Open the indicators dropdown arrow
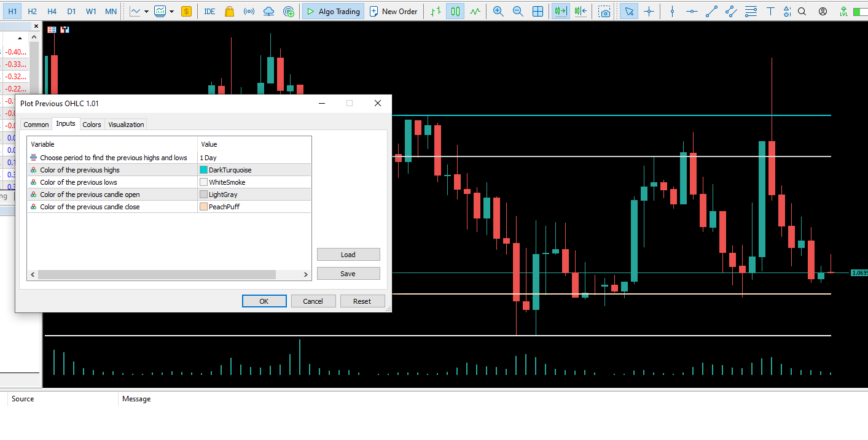 (171, 10)
